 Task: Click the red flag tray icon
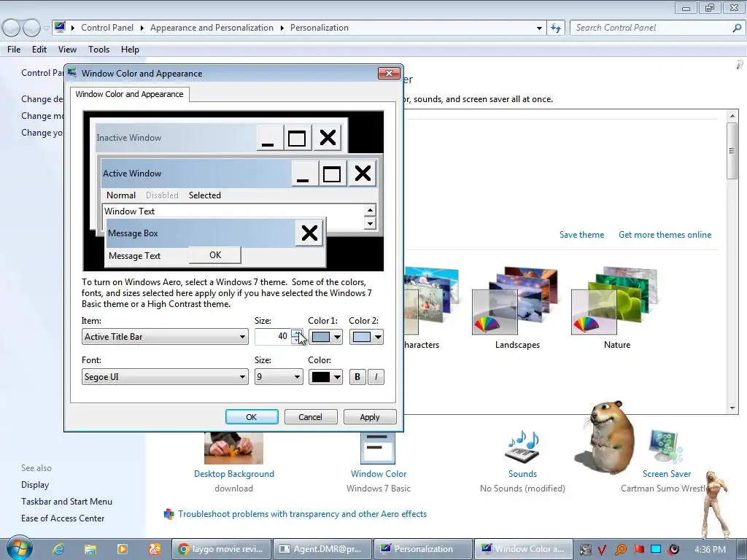(x=638, y=550)
